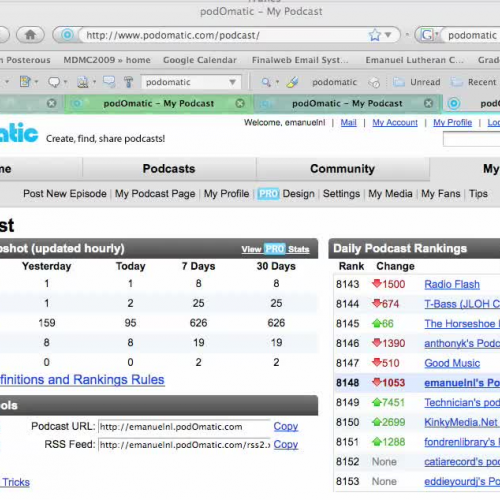
Task: Click the site identity icon in address bar
Action: tap(67, 35)
